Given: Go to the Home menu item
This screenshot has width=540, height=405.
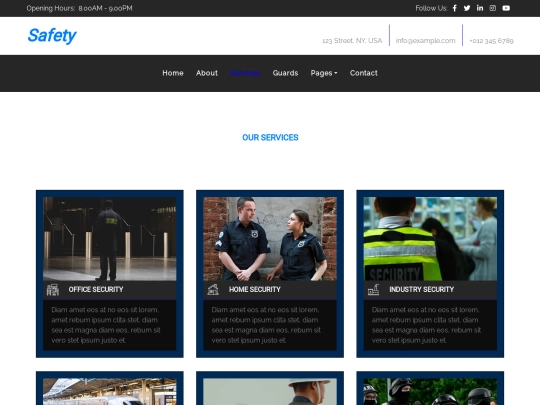Looking at the screenshot, I should click(x=173, y=73).
